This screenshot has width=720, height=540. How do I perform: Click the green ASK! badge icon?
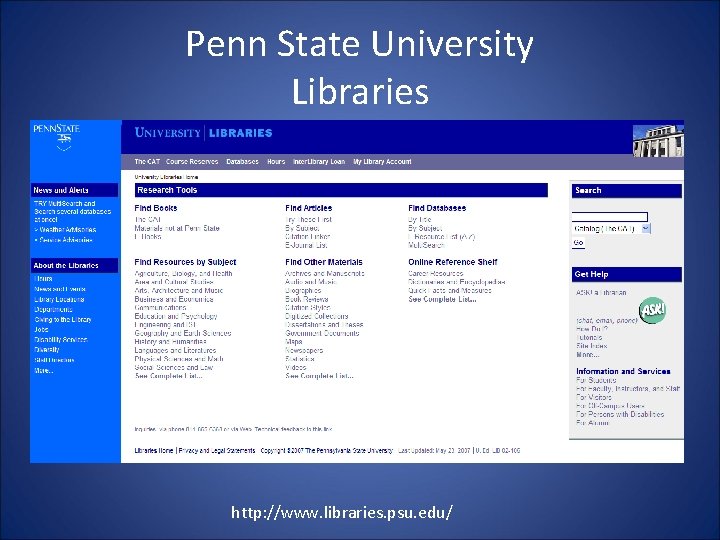pyautogui.click(x=652, y=310)
